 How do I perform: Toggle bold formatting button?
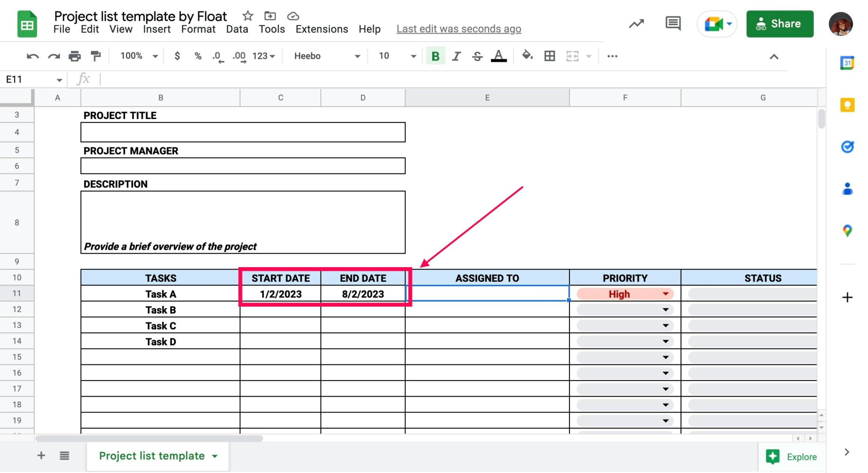[435, 56]
